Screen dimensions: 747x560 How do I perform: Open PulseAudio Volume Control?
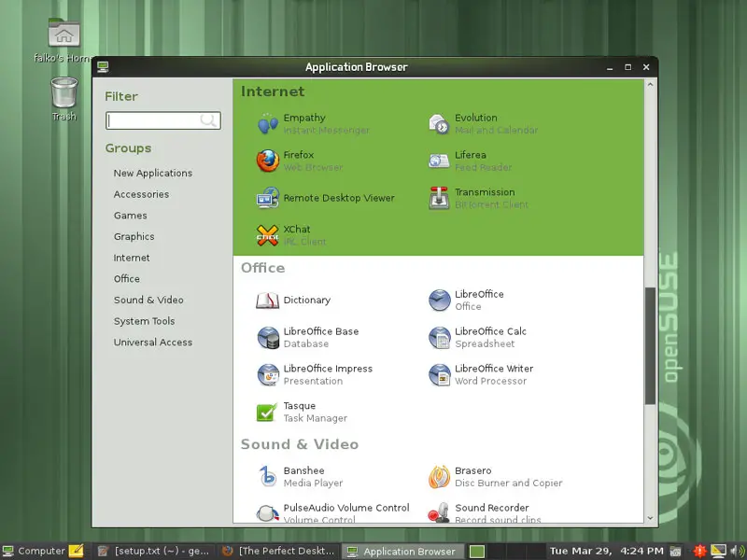coord(333,512)
